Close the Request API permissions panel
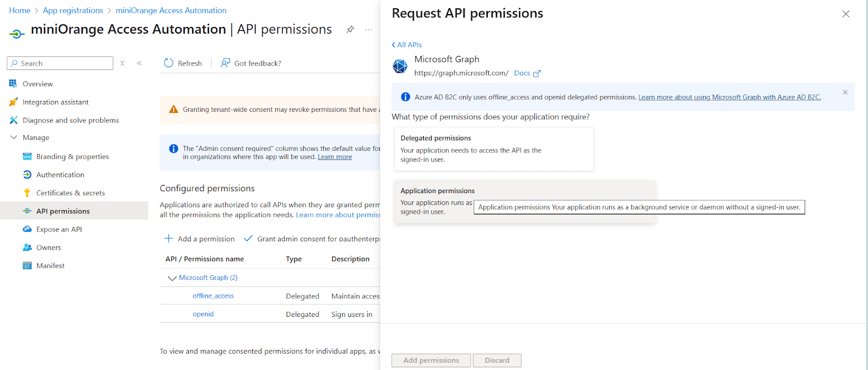Viewport: 868px width, 370px height. point(846,14)
